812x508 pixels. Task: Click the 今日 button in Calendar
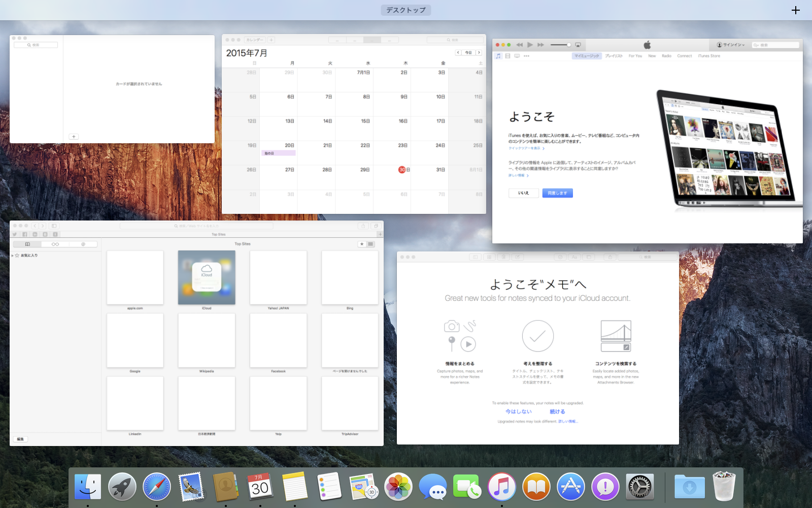(x=468, y=52)
